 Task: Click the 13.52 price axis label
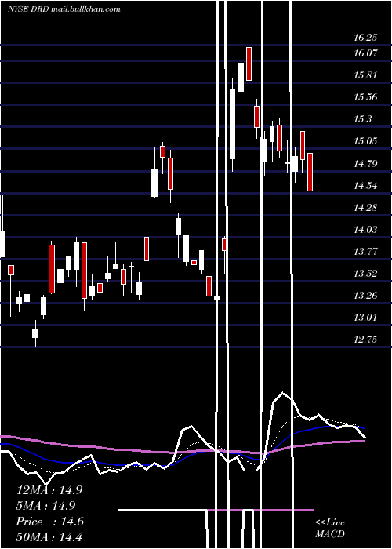click(x=365, y=274)
